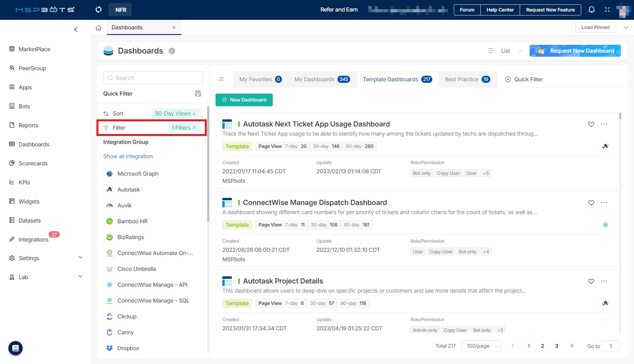Open more options for Autotask Project Details
Image resolution: width=634 pixels, height=364 pixels.
(x=604, y=281)
